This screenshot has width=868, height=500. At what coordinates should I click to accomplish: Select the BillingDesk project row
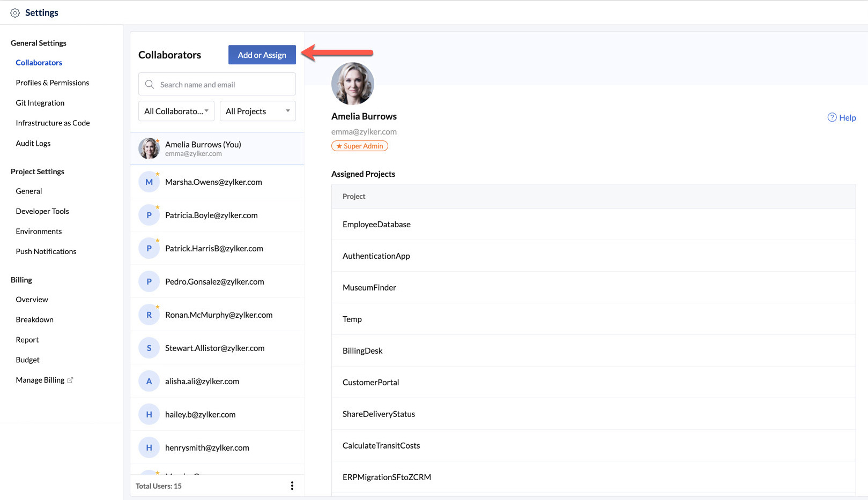pos(363,351)
